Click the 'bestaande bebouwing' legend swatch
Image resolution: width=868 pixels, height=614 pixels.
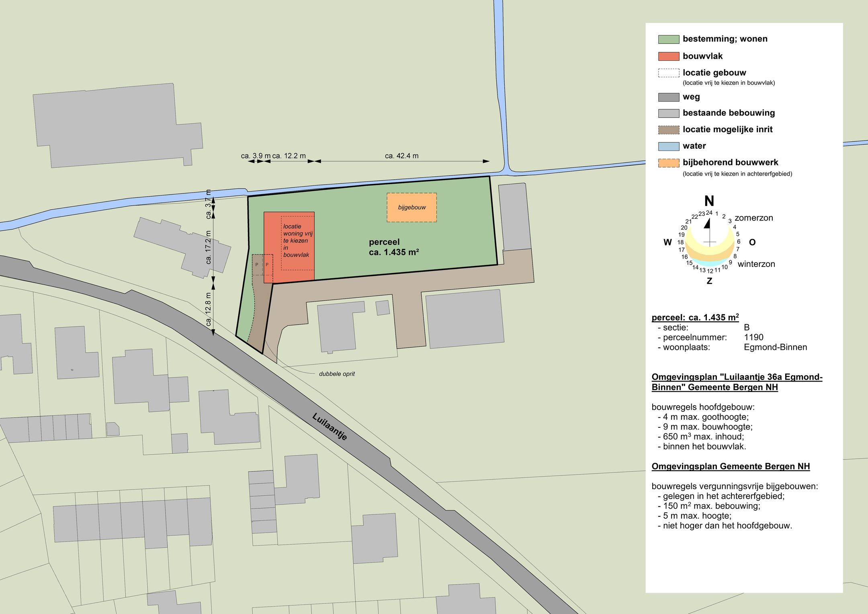pyautogui.click(x=668, y=113)
